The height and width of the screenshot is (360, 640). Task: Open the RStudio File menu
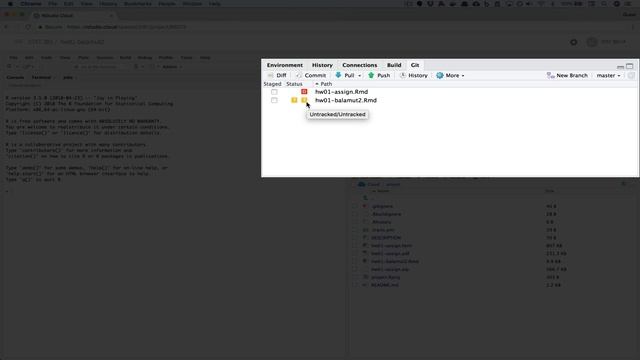click(x=13, y=58)
